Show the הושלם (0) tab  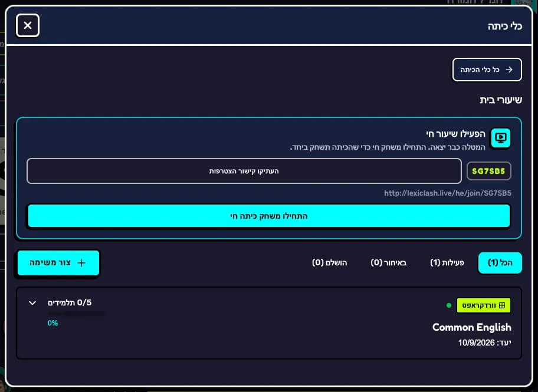329,263
